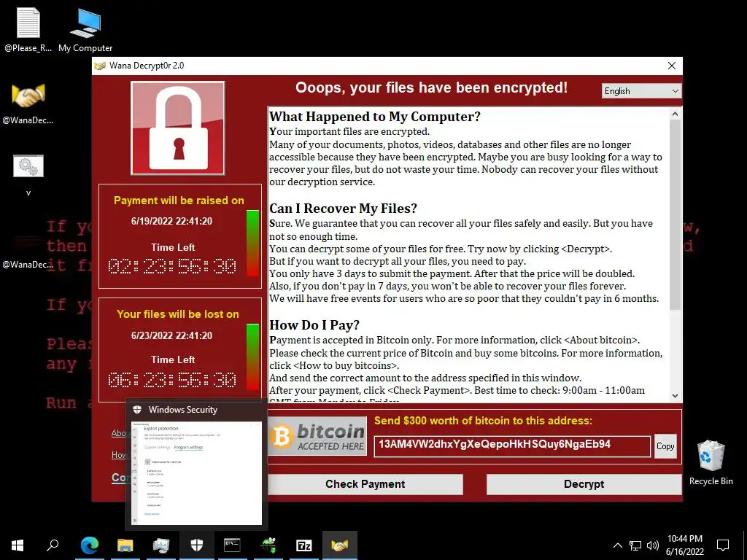Switch to Windows Security taskbar shield

[197, 545]
